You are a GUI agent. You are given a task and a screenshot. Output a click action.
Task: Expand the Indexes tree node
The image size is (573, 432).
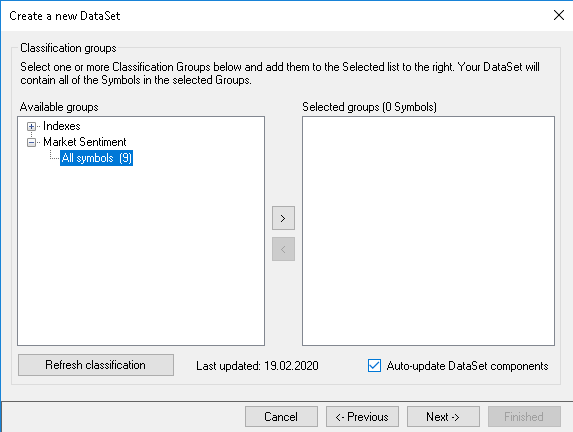(x=31, y=126)
